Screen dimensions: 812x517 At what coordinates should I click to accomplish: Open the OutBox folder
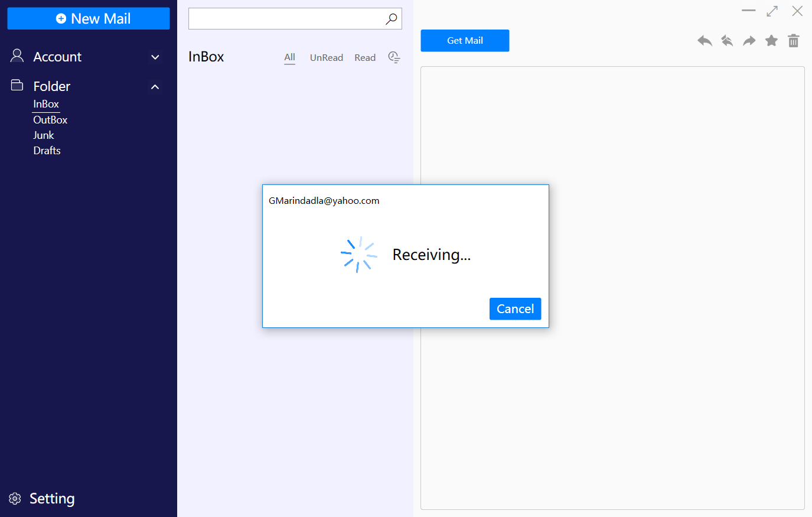tap(50, 120)
